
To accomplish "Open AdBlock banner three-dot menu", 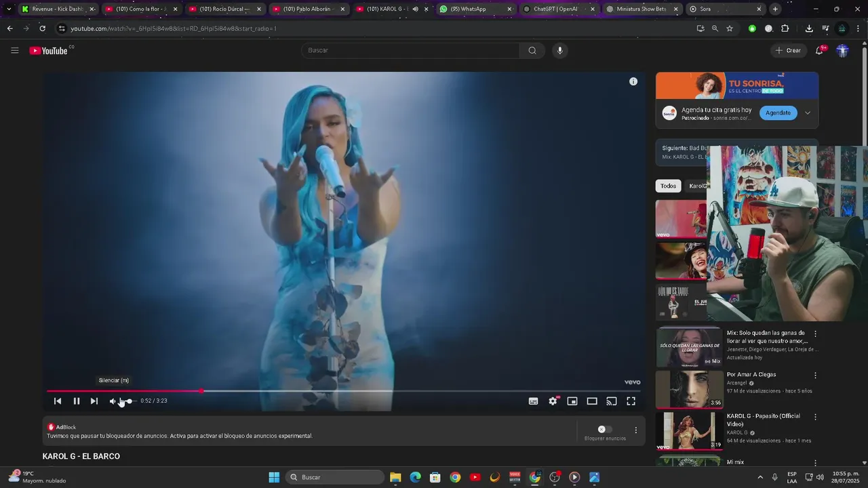I will click(x=635, y=430).
